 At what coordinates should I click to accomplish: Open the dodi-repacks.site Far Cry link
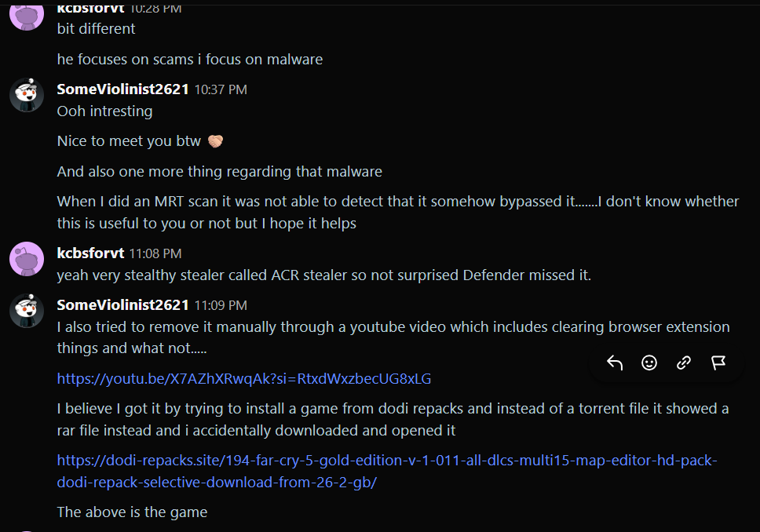point(387,471)
